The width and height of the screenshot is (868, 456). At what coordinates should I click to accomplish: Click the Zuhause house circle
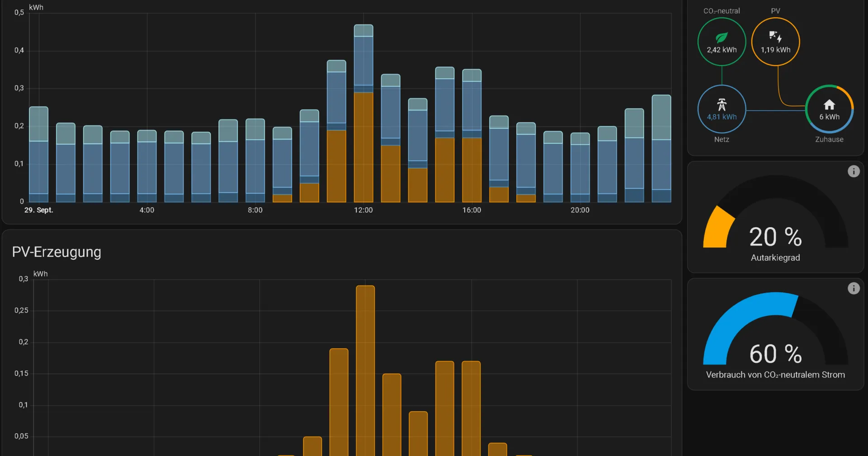click(x=829, y=109)
